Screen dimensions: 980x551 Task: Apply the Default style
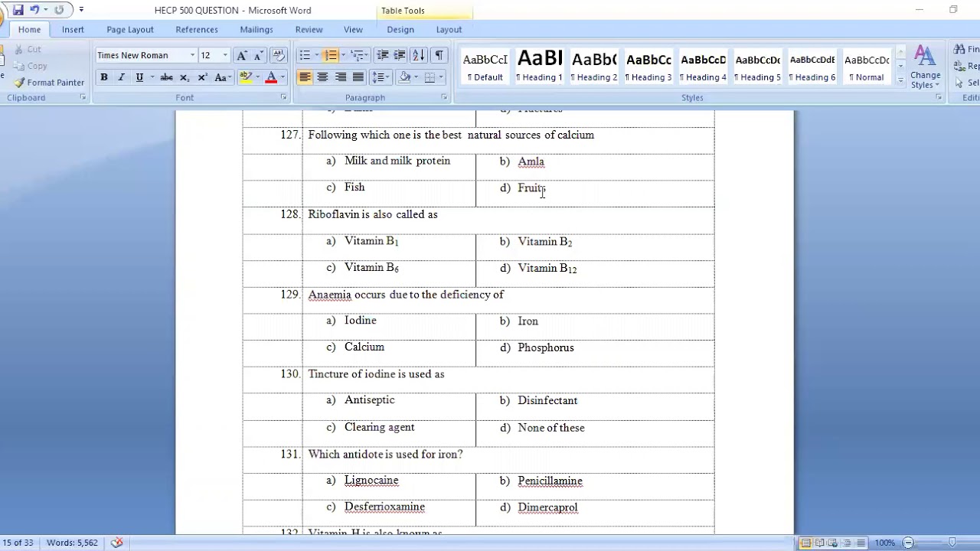[x=485, y=67]
